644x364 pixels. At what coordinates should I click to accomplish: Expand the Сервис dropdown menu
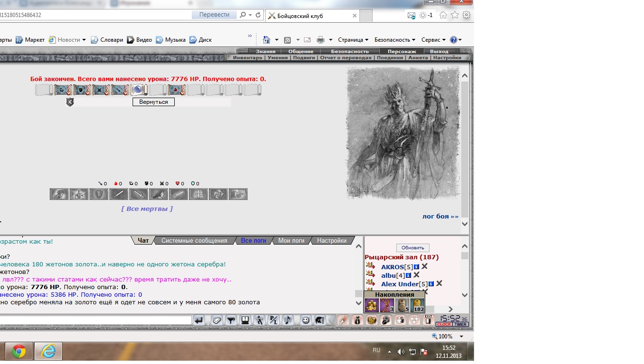click(433, 40)
